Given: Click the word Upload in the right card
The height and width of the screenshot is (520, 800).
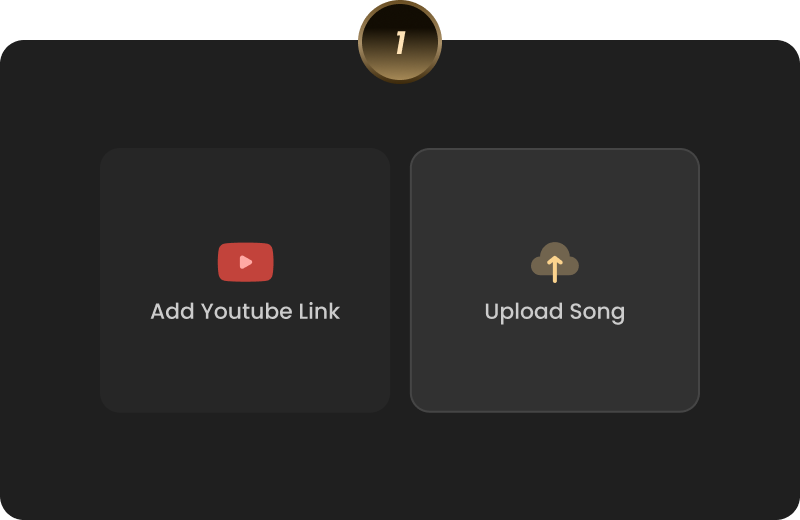Looking at the screenshot, I should click(523, 312).
